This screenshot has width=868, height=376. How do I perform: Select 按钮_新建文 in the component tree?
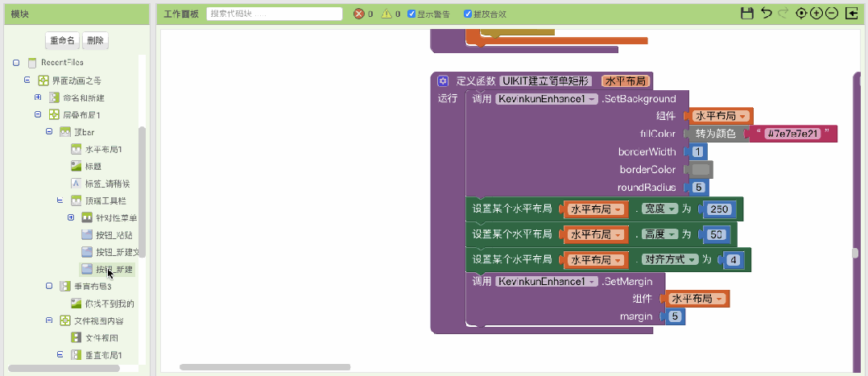[118, 253]
